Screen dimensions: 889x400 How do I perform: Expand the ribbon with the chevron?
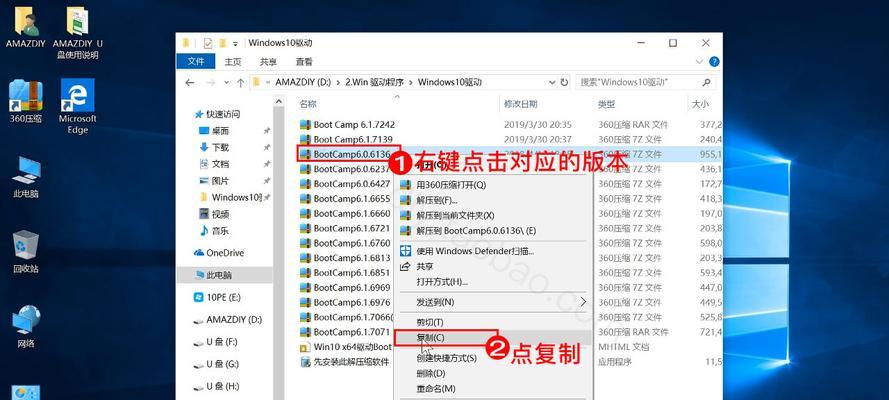[700, 62]
